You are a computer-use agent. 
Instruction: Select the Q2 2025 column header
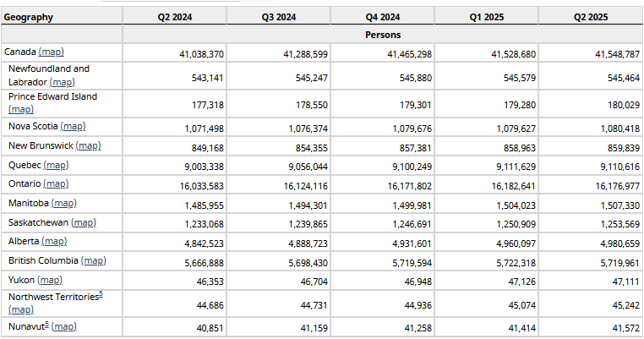(x=591, y=17)
